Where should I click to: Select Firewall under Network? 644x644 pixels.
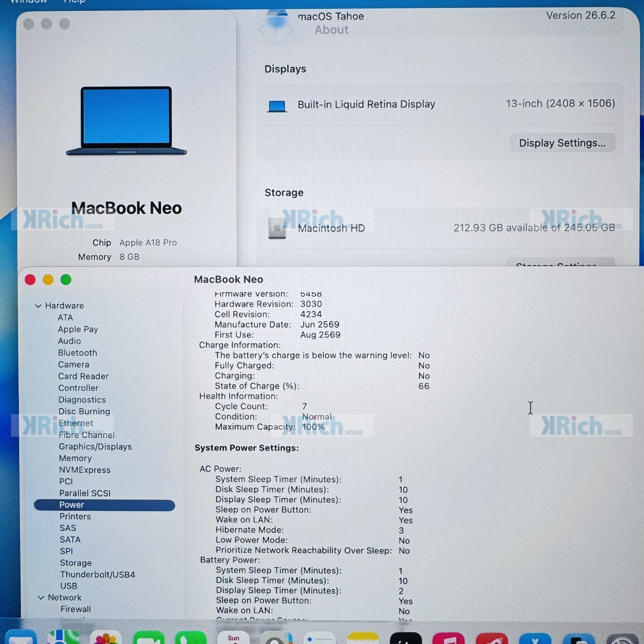click(76, 609)
